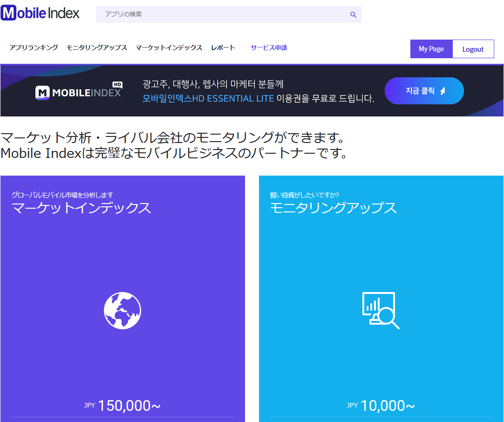The height and width of the screenshot is (422, 504).
Task: Click the Mobile Index logo
Action: point(40,13)
